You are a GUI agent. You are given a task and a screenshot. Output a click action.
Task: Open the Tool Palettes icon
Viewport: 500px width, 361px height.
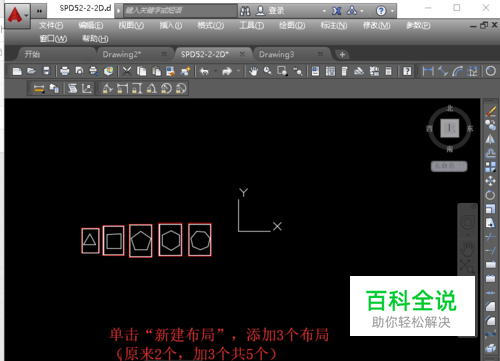[x=345, y=71]
